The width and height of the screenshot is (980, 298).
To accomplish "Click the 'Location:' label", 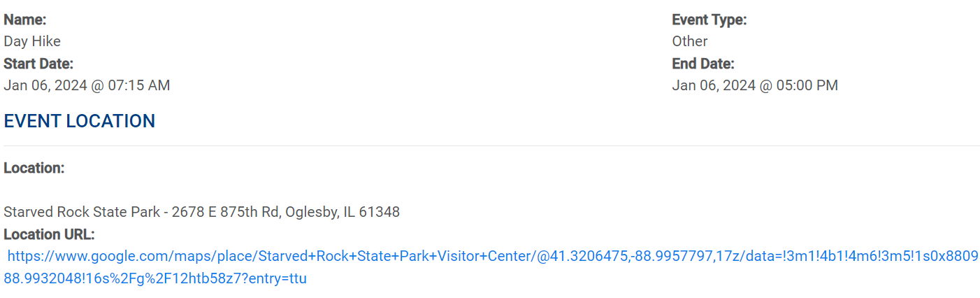I will pyautogui.click(x=34, y=168).
